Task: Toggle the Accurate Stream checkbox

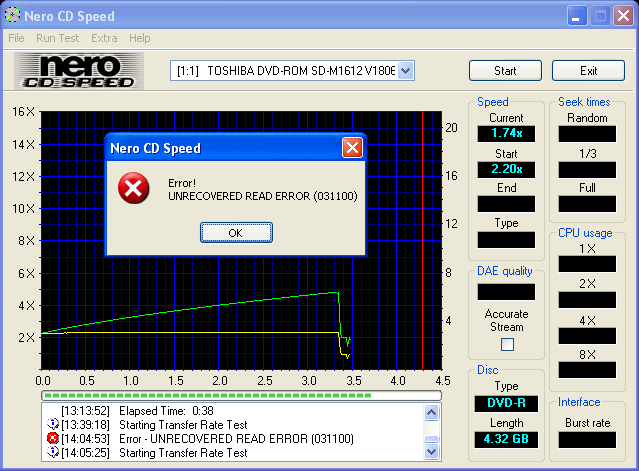Action: click(507, 344)
